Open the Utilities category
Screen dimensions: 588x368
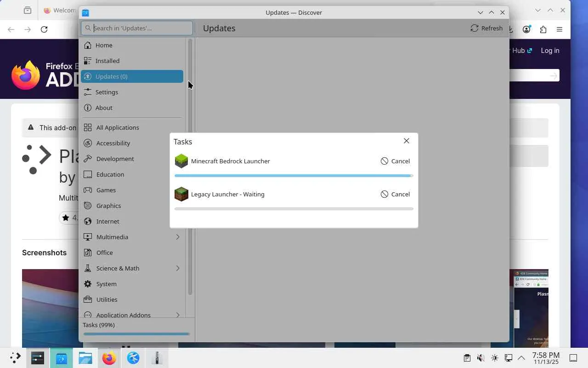(132, 299)
